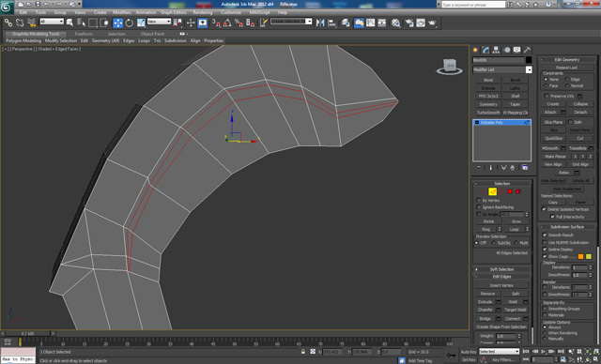The width and height of the screenshot is (601, 364).
Task: Open the reference coordinate View dropdown
Action: tap(159, 22)
